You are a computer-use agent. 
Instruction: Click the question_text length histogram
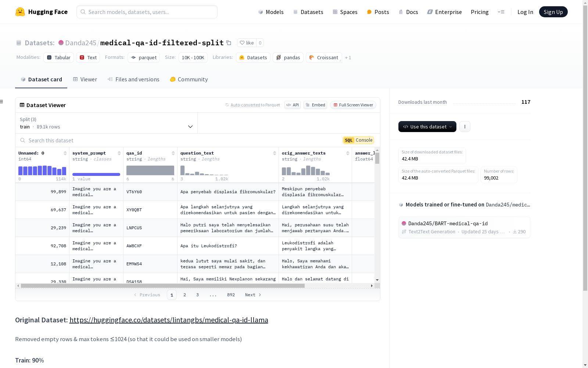(204, 170)
